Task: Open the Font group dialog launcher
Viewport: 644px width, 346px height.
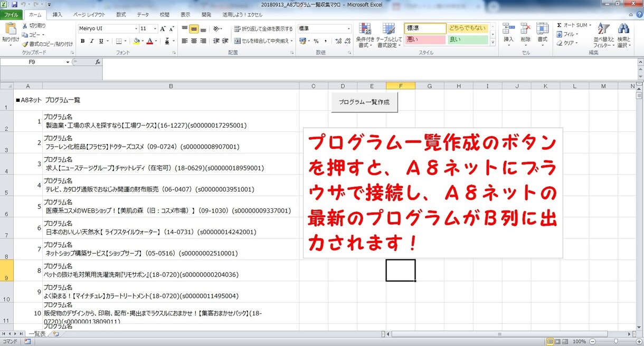Action: point(174,53)
